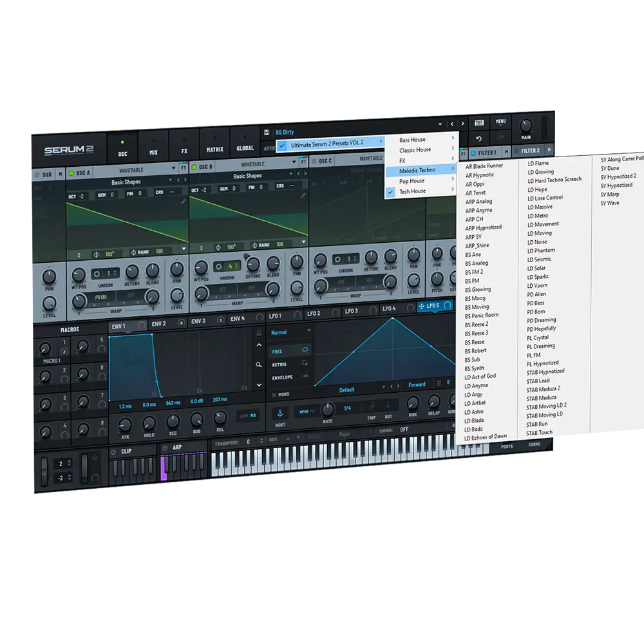Open the preset name dropdown arrow in top bar
This screenshot has width=644, height=644.
coord(440,124)
